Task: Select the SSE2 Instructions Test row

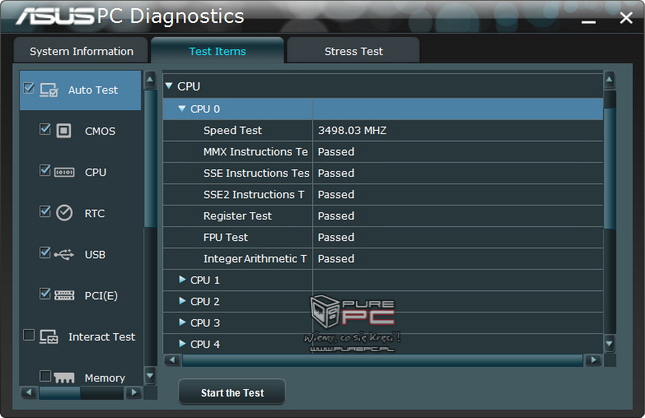Action: click(x=383, y=195)
